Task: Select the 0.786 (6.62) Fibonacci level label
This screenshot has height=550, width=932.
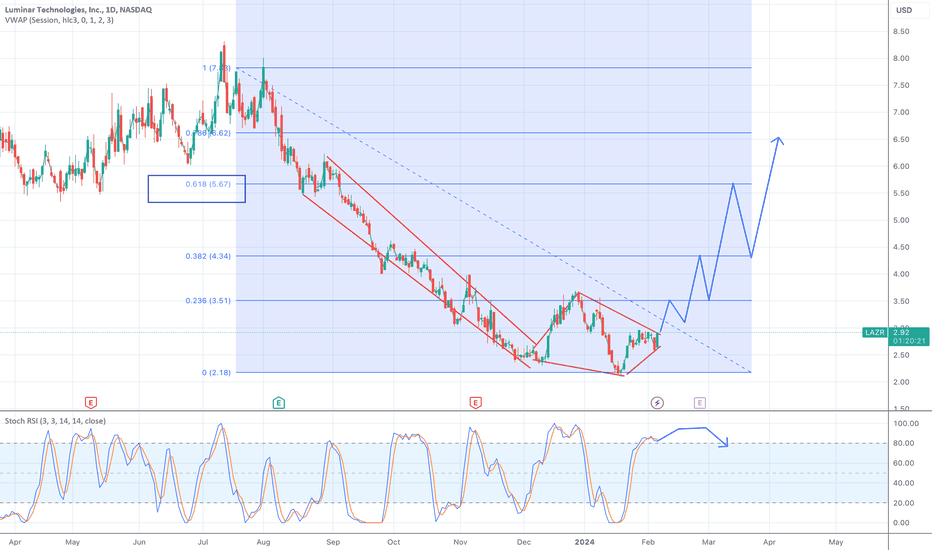Action: 208,133
